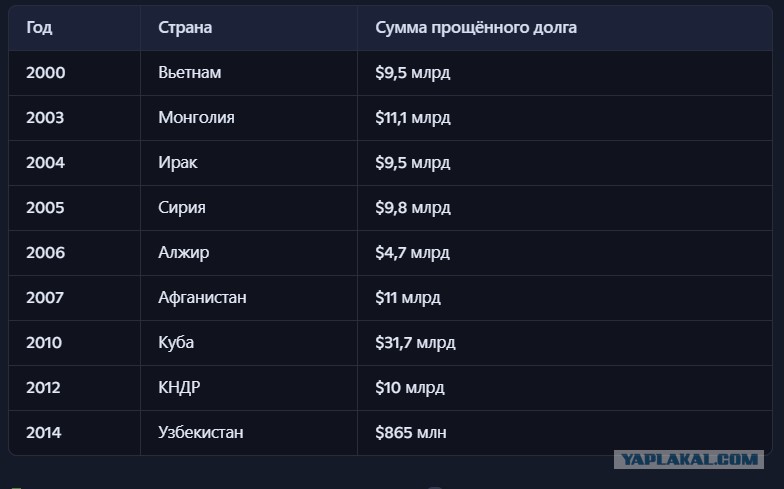Viewport: 784px width, 489px height.
Task: Click the YAPLAKAL.COM watermark
Action: [x=687, y=460]
